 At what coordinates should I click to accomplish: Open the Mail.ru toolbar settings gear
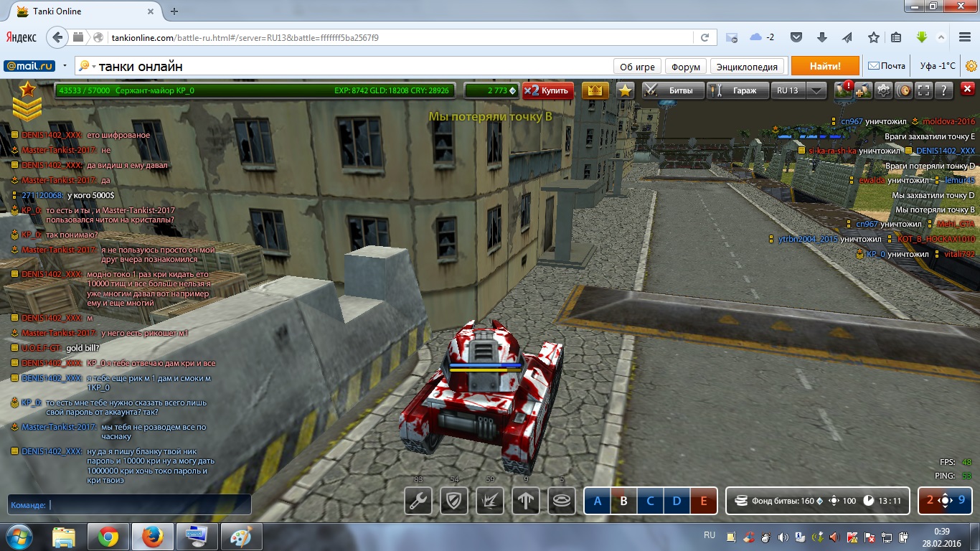tap(971, 66)
